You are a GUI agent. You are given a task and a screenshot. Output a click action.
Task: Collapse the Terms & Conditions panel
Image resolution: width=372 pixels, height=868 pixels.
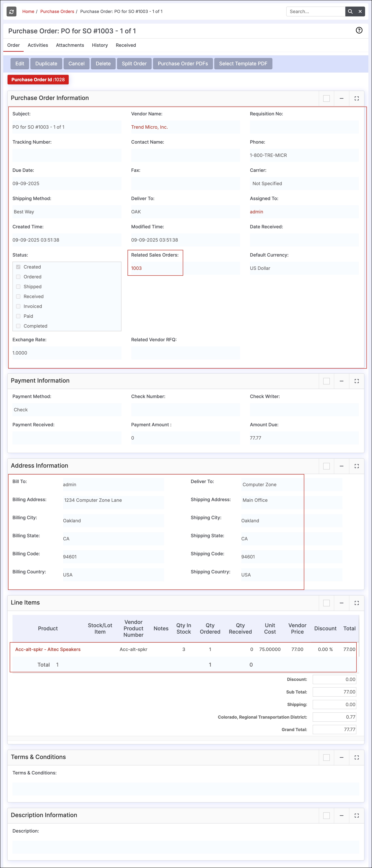coord(341,757)
